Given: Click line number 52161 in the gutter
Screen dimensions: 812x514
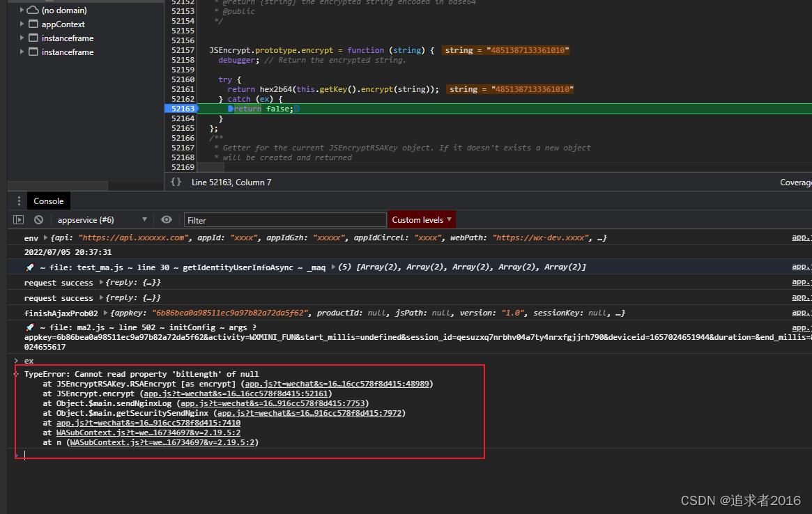Looking at the screenshot, I should coord(183,89).
